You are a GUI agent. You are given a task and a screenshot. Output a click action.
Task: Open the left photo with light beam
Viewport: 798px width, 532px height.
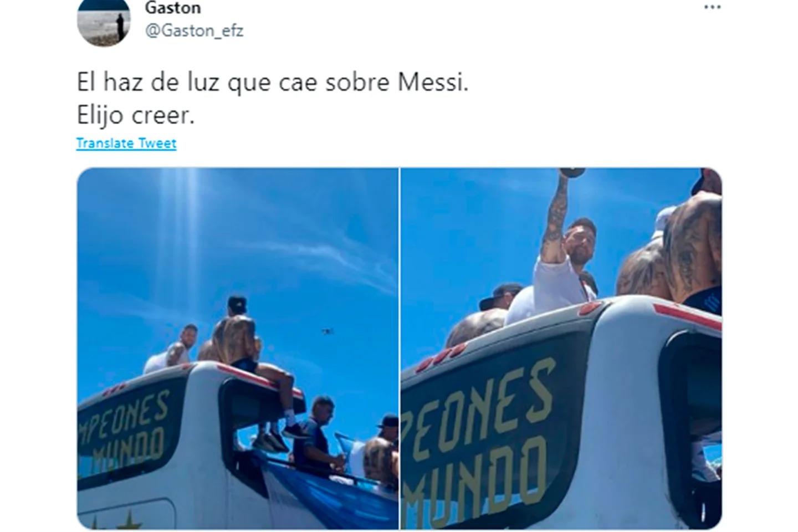[x=237, y=349]
